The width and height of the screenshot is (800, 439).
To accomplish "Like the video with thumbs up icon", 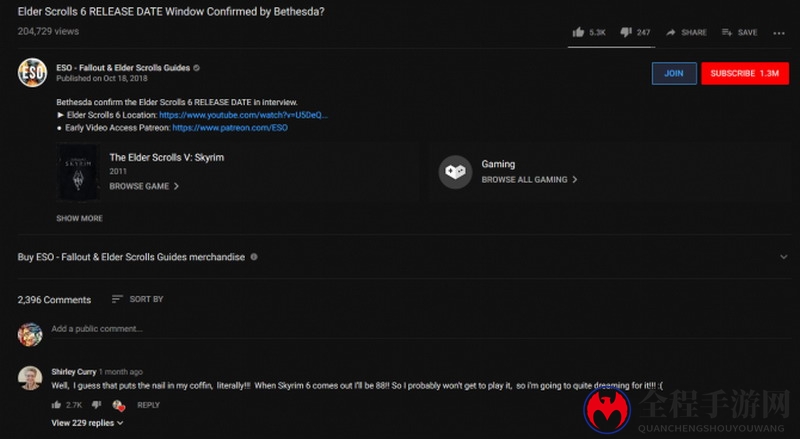I will [x=578, y=32].
